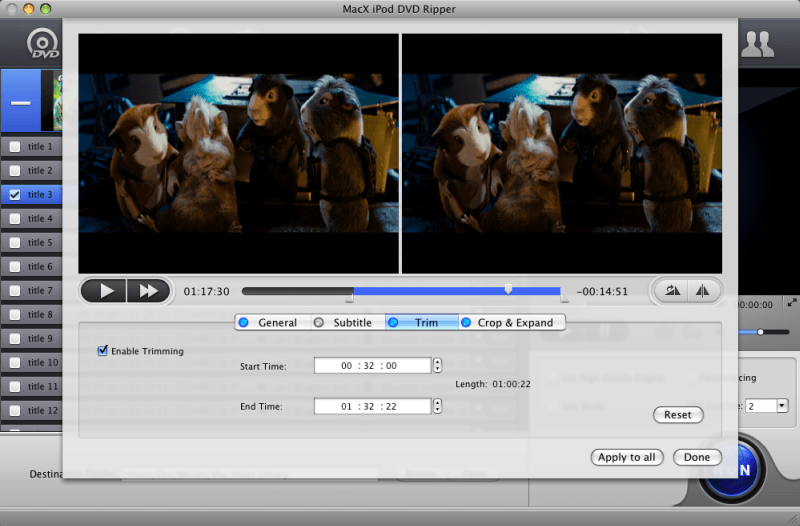Click the Start Time input field
The image size is (800, 526).
pyautogui.click(x=372, y=365)
